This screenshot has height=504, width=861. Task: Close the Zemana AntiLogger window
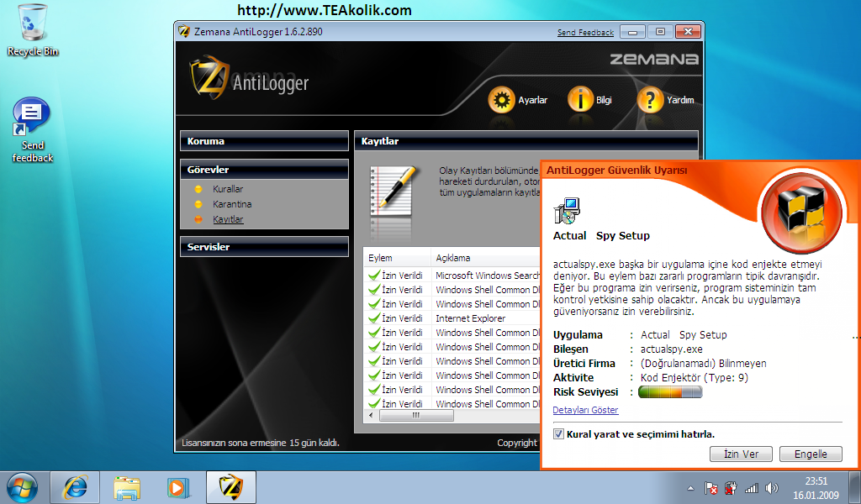click(688, 32)
